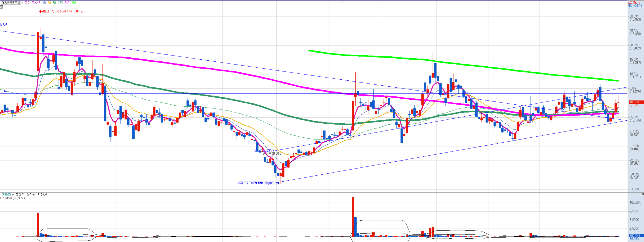This screenshot has width=644, height=242.
Task: Select the orange 20-period moving average label
Action: tap(49, 3)
